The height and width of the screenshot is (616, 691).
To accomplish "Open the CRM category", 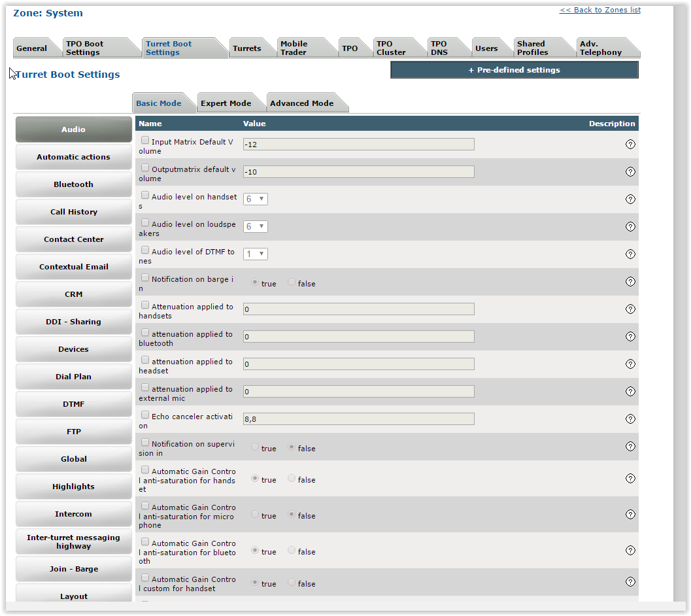I will 74,294.
